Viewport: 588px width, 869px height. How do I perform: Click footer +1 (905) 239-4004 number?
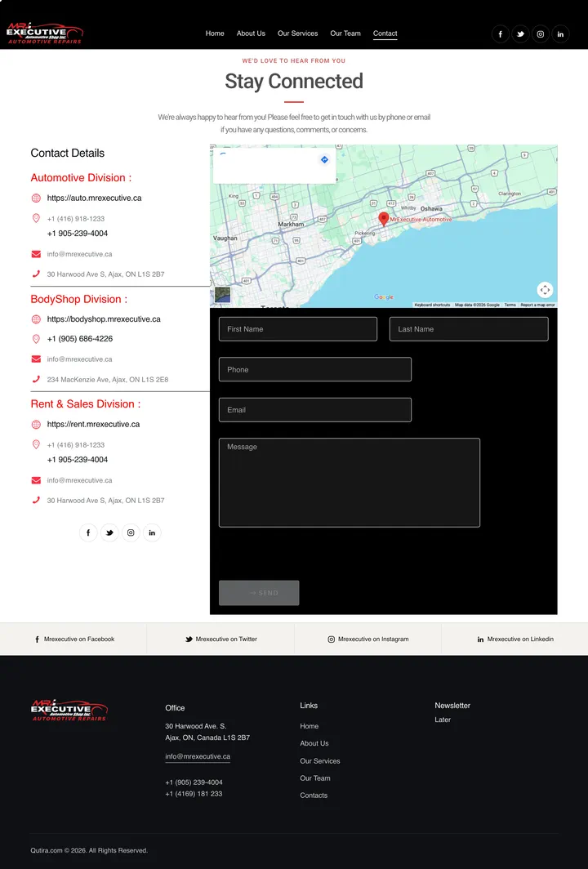[194, 782]
